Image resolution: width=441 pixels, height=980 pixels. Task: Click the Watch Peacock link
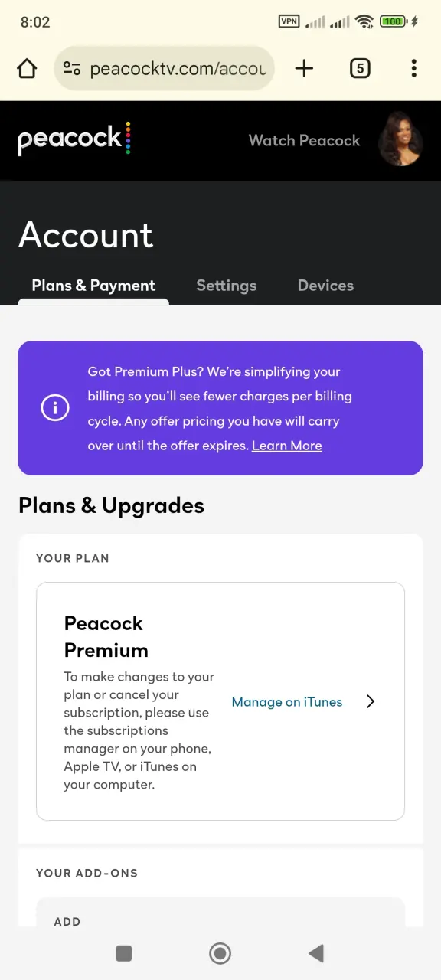pyautogui.click(x=304, y=140)
